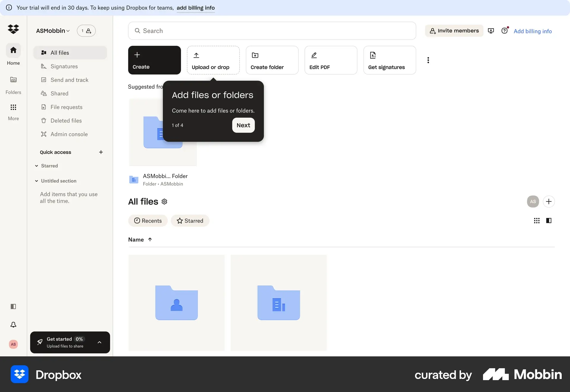Toggle the Starred filter chip

[190, 221]
